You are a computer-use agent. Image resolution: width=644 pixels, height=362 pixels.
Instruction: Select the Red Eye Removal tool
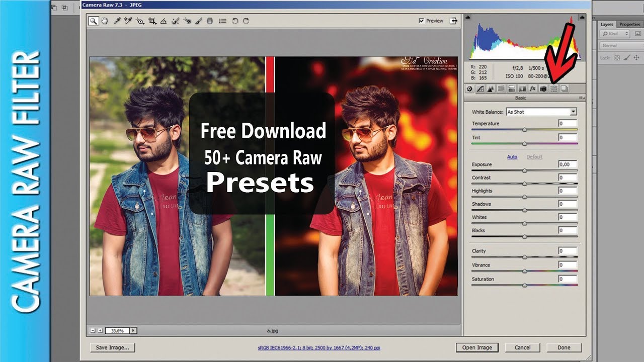187,22
